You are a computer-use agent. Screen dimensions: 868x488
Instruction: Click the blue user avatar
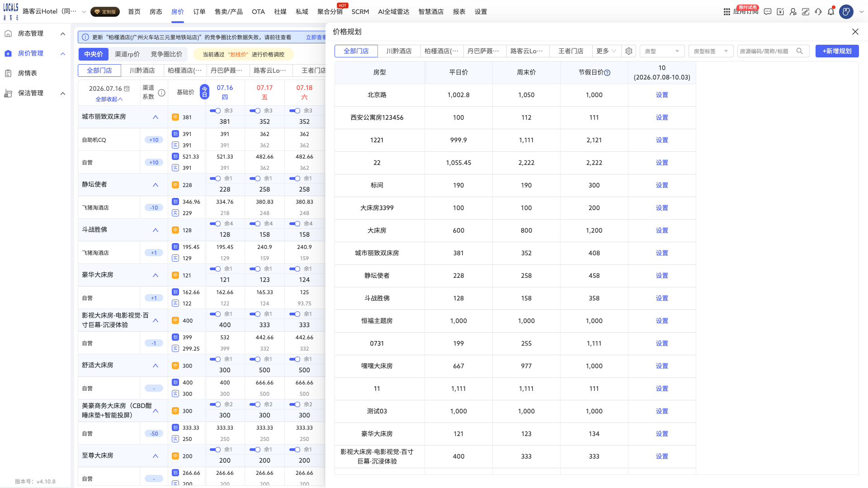click(846, 12)
